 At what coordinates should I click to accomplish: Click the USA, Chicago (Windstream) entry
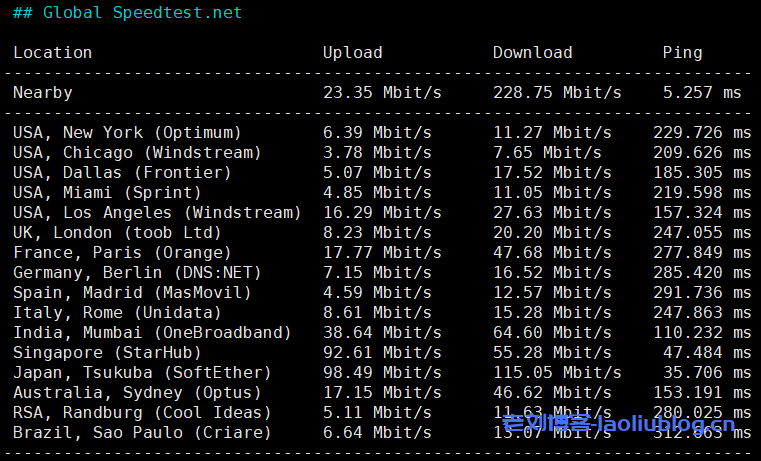click(x=137, y=153)
